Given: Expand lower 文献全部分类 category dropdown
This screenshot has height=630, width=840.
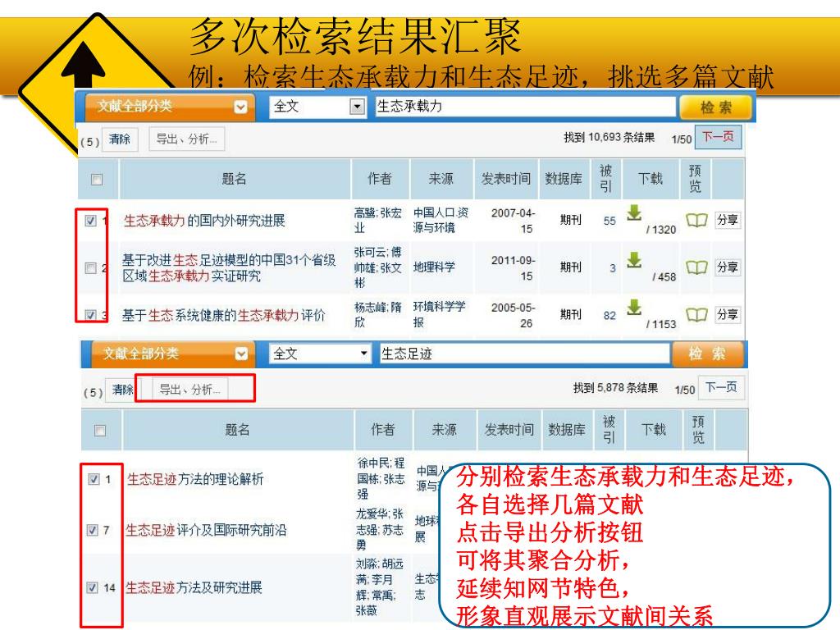Looking at the screenshot, I should (242, 354).
